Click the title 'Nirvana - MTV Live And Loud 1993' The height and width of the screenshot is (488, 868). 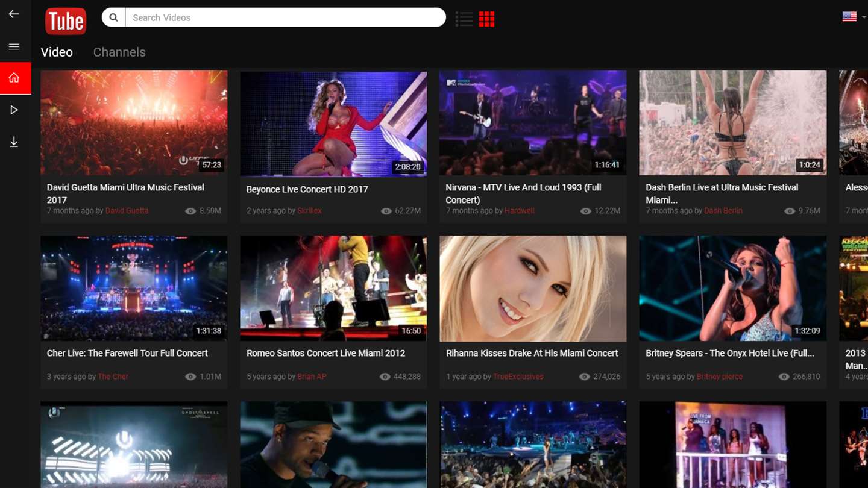coord(523,193)
